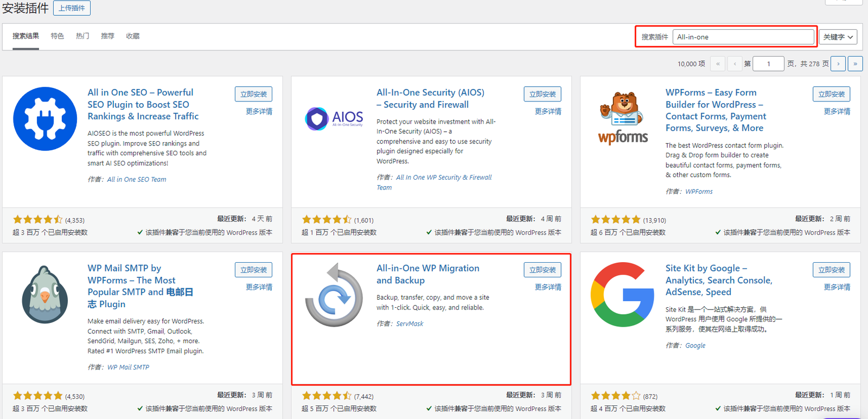The image size is (868, 419).
Task: Install All-in-One WP Migration and Backup
Action: click(542, 270)
